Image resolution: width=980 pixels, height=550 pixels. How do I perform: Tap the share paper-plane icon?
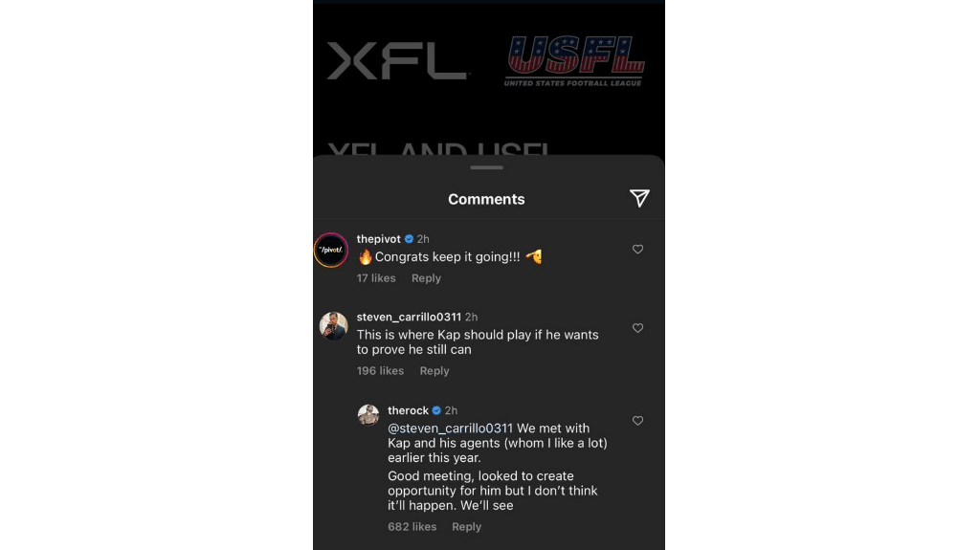(638, 198)
